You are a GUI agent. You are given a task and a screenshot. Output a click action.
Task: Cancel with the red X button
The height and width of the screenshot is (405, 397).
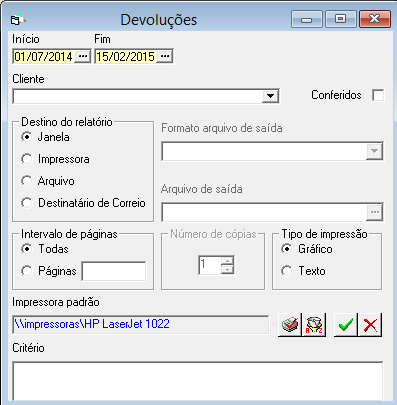[370, 324]
